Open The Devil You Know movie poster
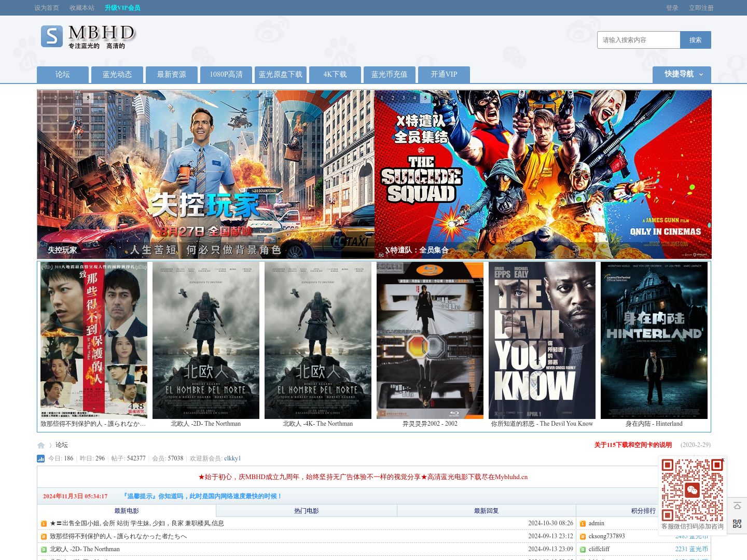747x560 pixels. tap(542, 340)
